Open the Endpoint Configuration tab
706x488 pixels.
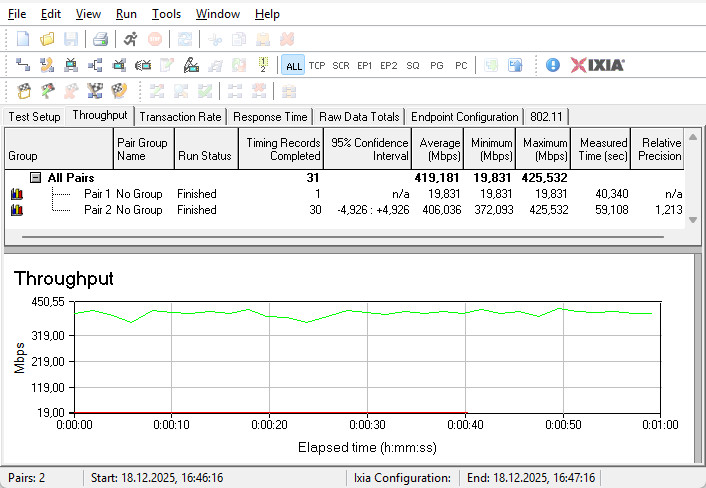(464, 117)
